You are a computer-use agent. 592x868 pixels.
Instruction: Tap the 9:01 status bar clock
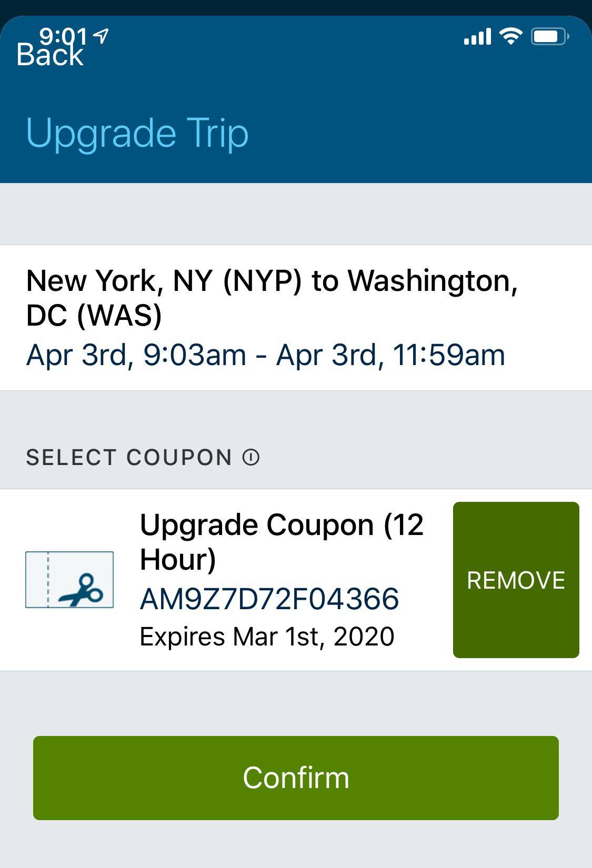[63, 35]
